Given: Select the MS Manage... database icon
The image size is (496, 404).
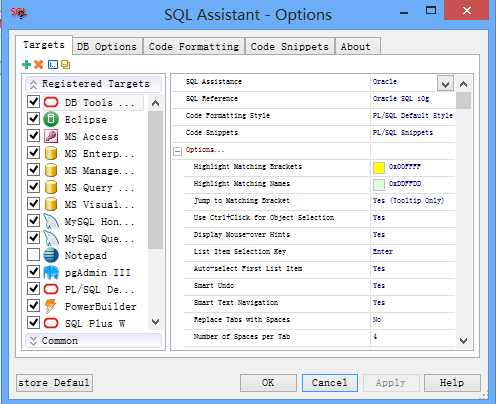Looking at the screenshot, I should pos(51,170).
